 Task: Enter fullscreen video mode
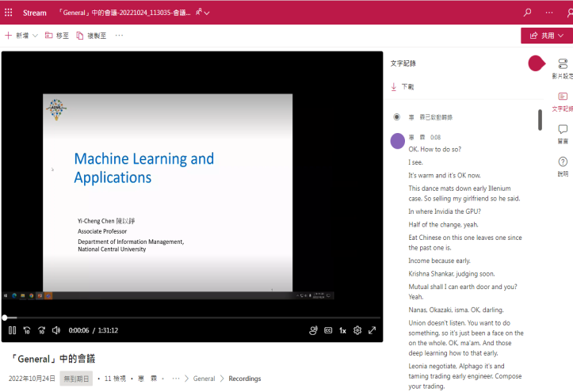pos(372,330)
